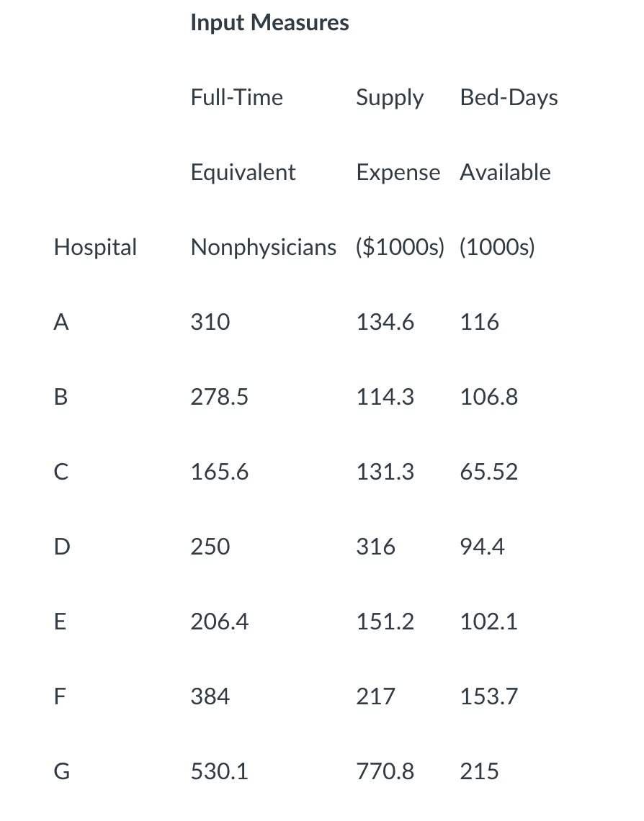Select Hospital A row label
The width and height of the screenshot is (644, 821).
pyautogui.click(x=61, y=322)
